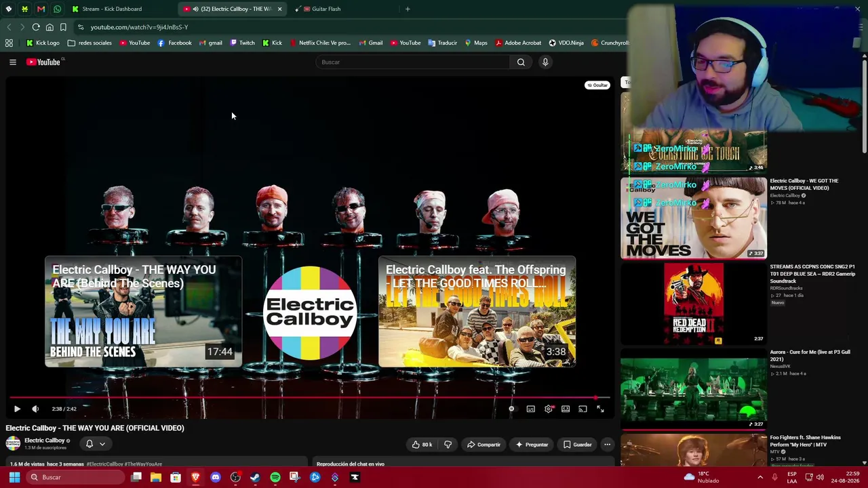
Task: Open the redes sociales bookmark folder
Action: coord(90,43)
